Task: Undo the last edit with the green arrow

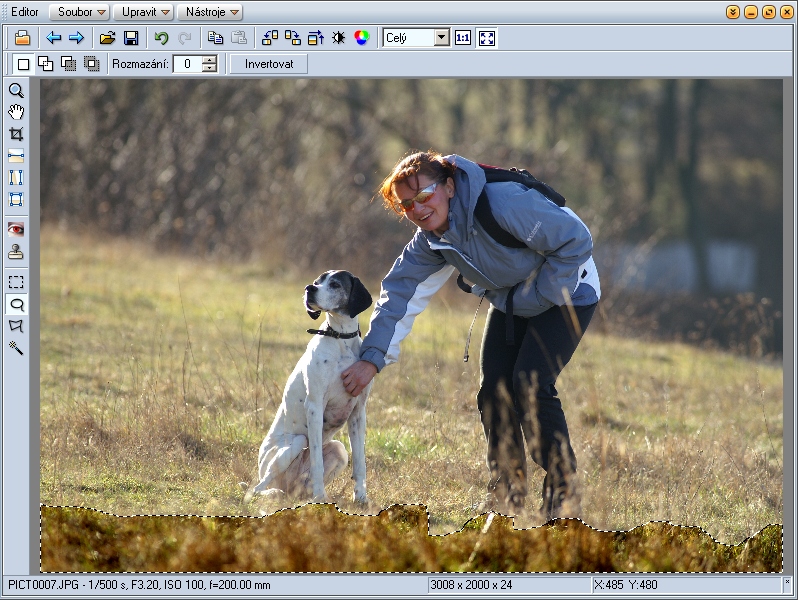Action: pos(161,38)
